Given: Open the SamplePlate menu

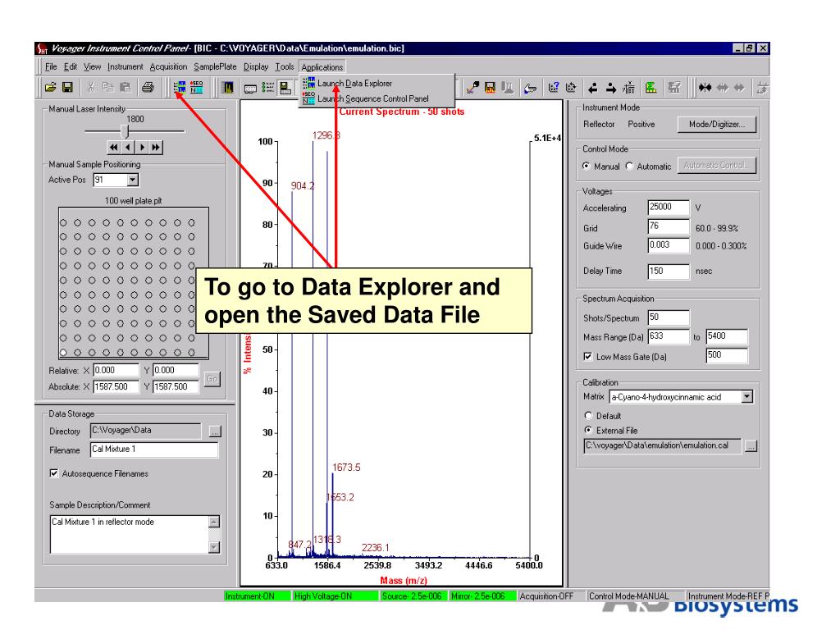Looking at the screenshot, I should [215, 67].
